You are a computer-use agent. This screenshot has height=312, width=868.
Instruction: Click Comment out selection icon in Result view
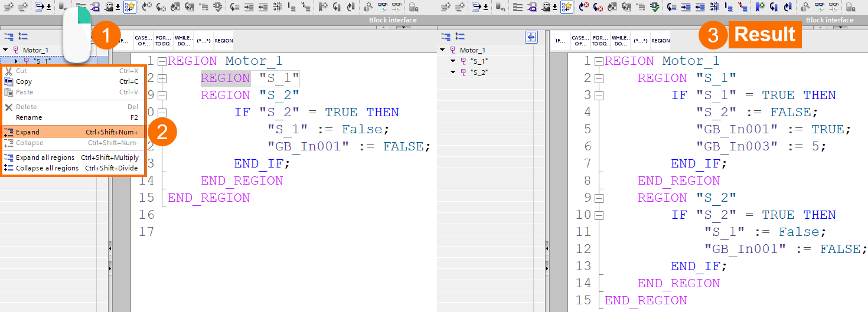click(729, 6)
